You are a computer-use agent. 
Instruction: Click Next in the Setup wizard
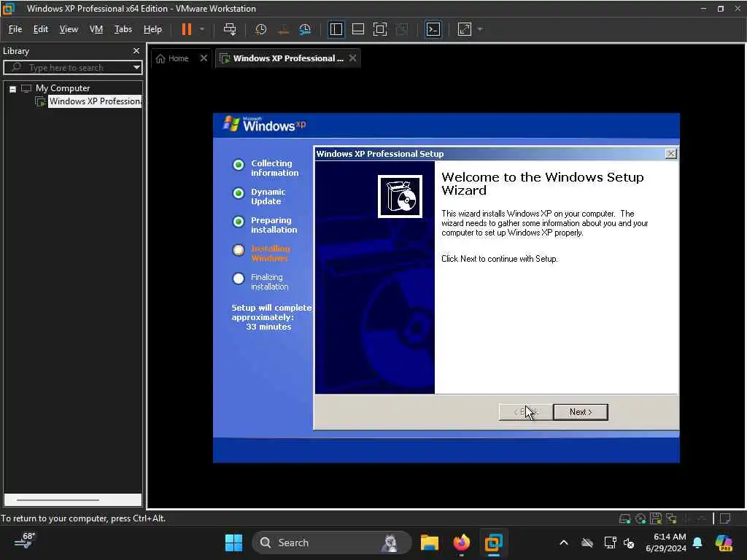pyautogui.click(x=580, y=412)
